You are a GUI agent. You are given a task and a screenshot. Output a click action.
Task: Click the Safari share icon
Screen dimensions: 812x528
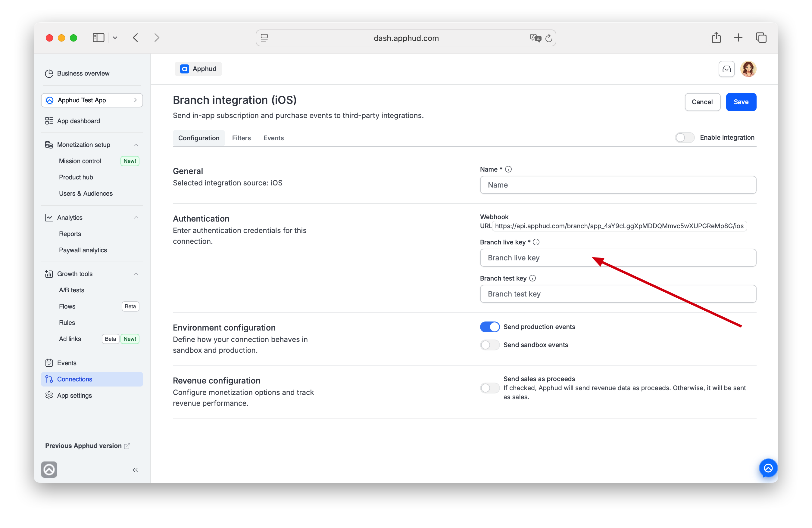[x=716, y=38]
